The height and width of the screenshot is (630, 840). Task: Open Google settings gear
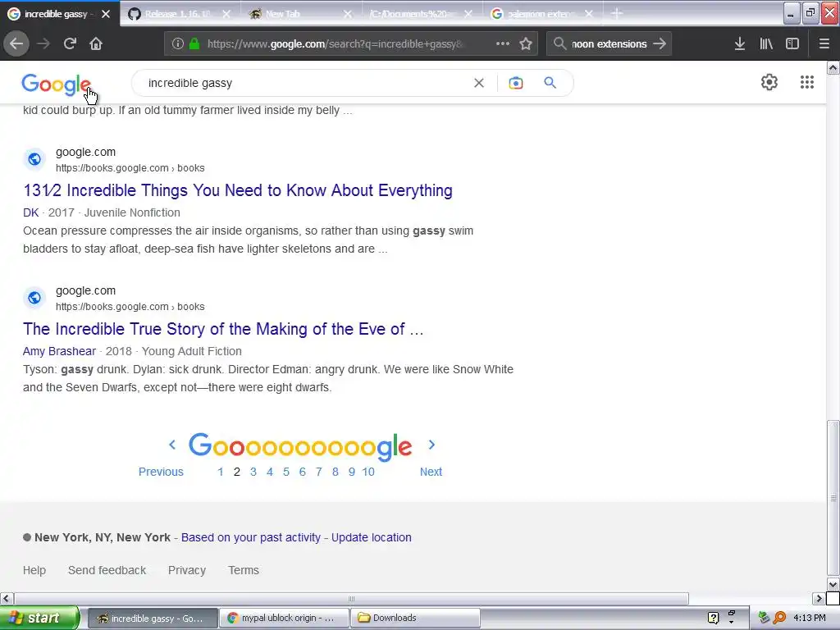[x=769, y=82]
